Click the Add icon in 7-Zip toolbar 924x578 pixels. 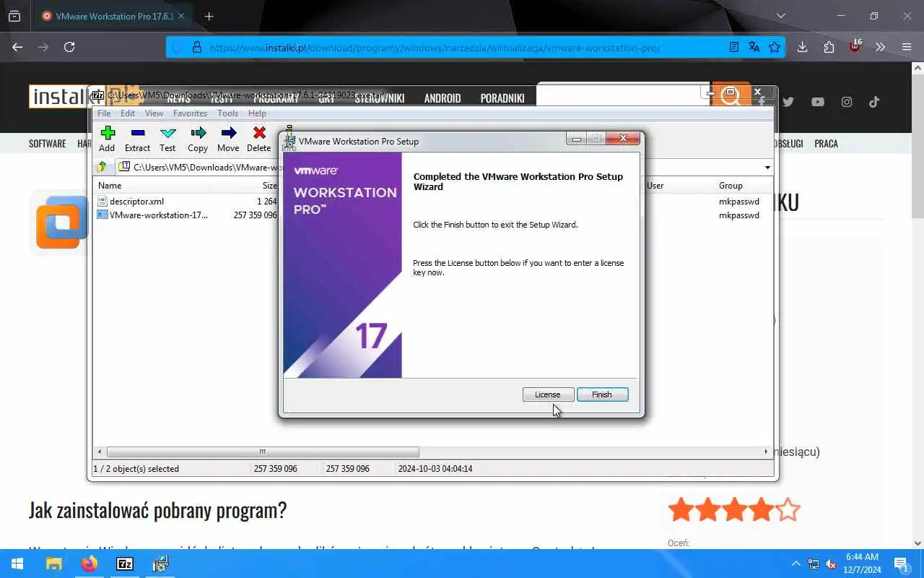click(x=107, y=139)
